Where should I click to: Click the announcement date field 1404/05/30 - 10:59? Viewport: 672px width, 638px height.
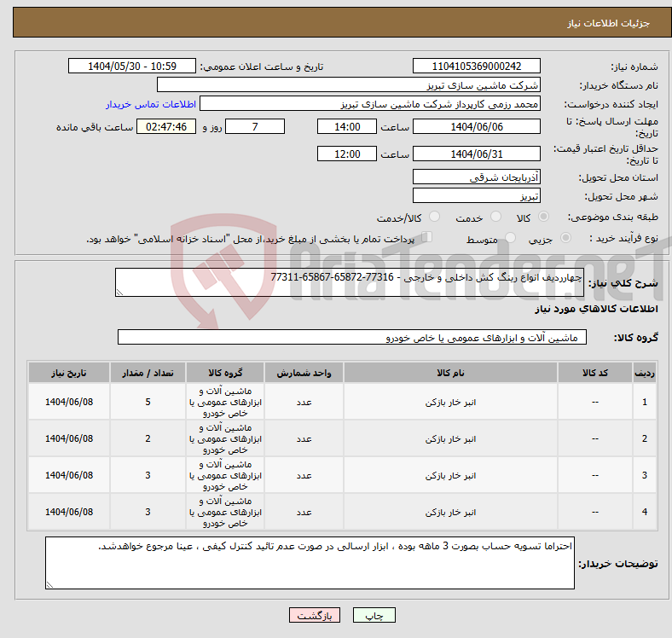pyautogui.click(x=132, y=66)
